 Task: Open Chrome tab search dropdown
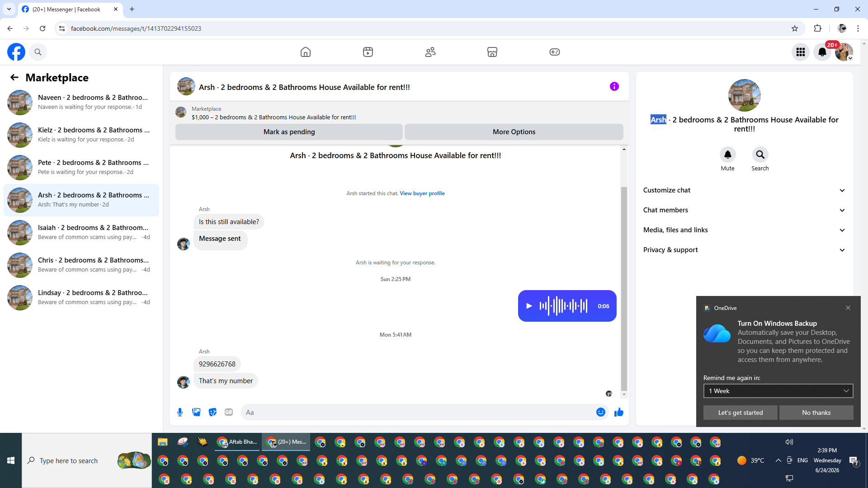(x=9, y=9)
